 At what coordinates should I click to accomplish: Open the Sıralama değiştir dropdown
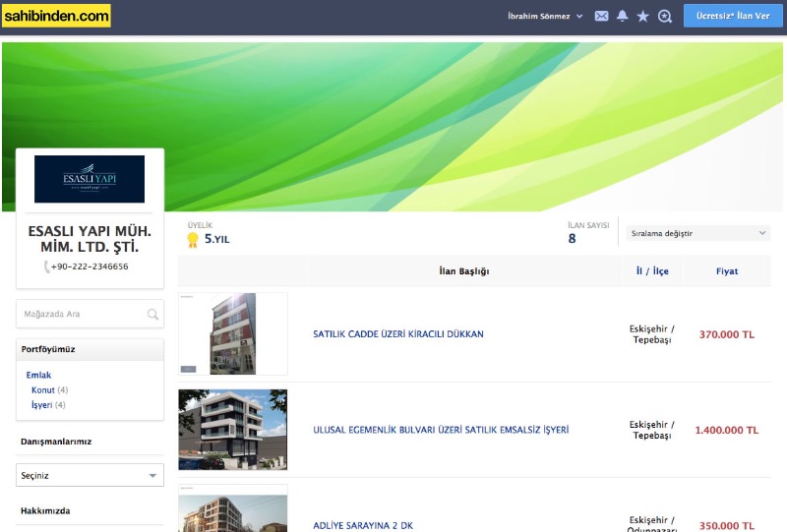coord(697,233)
